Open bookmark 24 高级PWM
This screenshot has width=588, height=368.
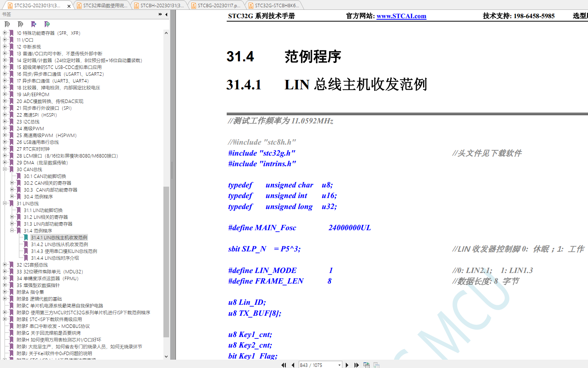pyautogui.click(x=30, y=128)
